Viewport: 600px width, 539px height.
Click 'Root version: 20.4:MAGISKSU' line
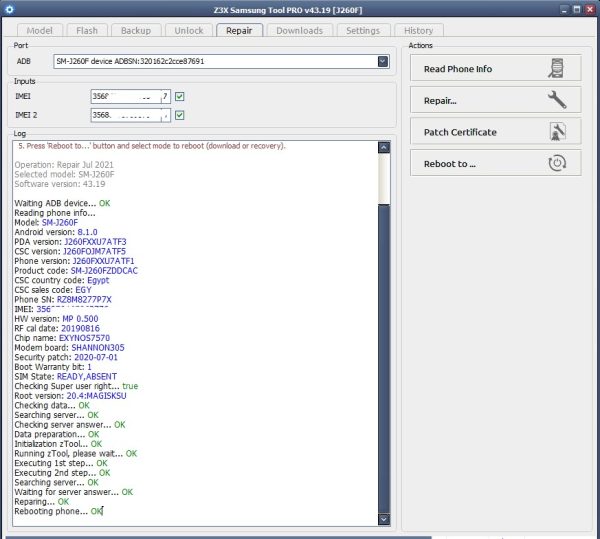click(70, 396)
